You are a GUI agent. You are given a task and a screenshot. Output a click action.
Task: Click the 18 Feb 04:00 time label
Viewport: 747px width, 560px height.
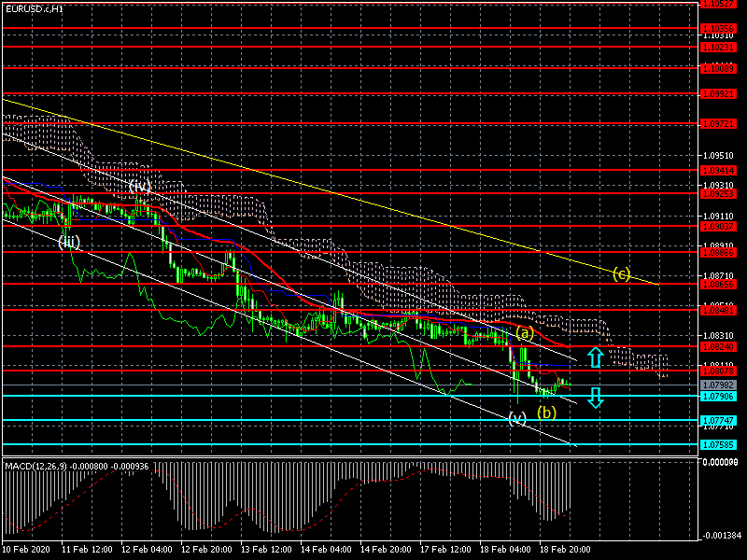pos(505,550)
